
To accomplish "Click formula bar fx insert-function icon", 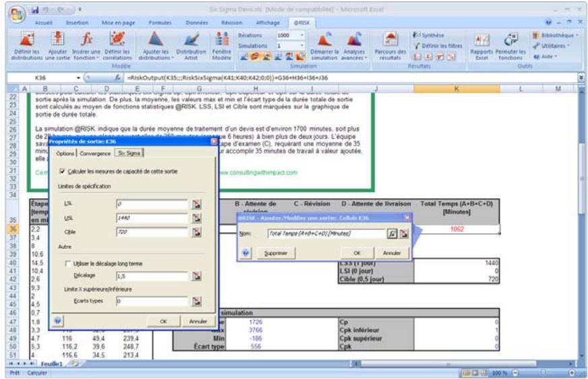I will (117, 78).
